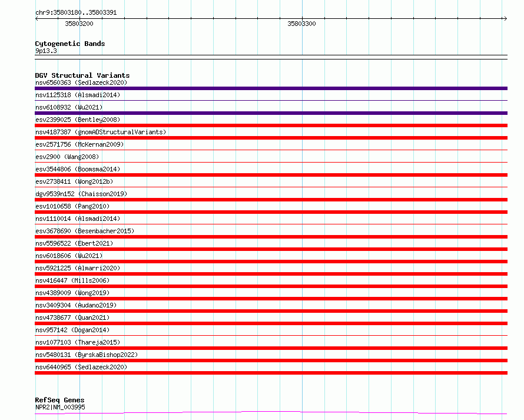Click the nsv4738677 (Quan2021) label
The height and width of the screenshot is (420, 524).
72,318
